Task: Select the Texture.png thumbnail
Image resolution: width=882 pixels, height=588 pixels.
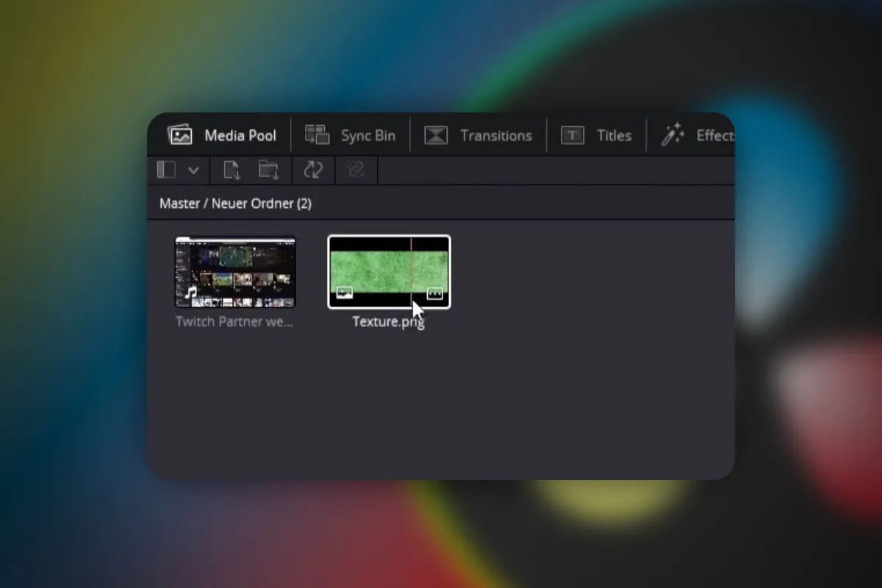Action: click(x=389, y=271)
